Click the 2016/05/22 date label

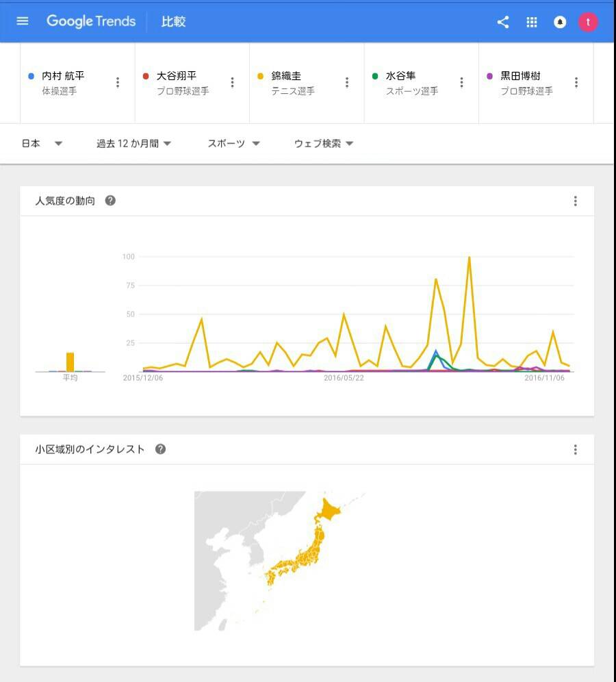[344, 378]
